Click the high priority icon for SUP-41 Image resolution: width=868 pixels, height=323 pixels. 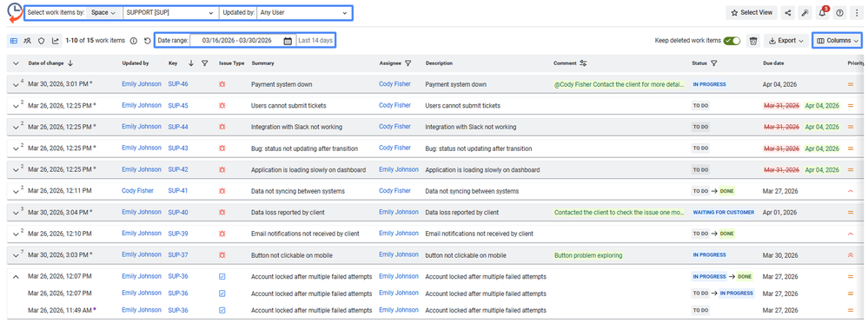851,191
